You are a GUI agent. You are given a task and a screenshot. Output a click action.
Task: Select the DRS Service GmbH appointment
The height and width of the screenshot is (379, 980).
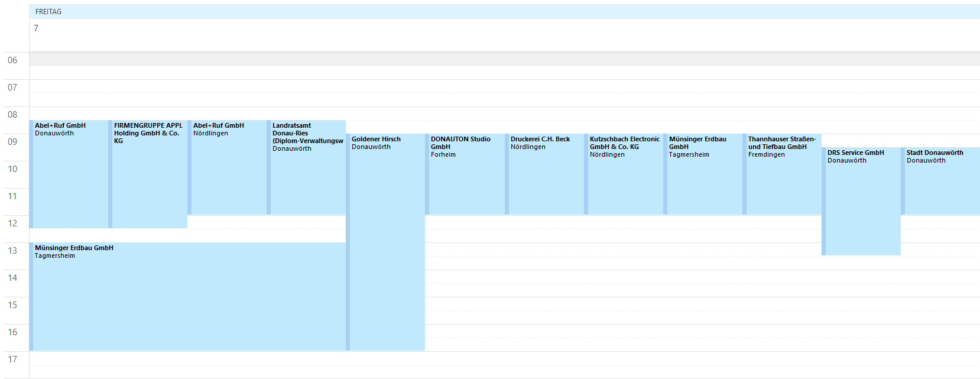[x=861, y=201]
